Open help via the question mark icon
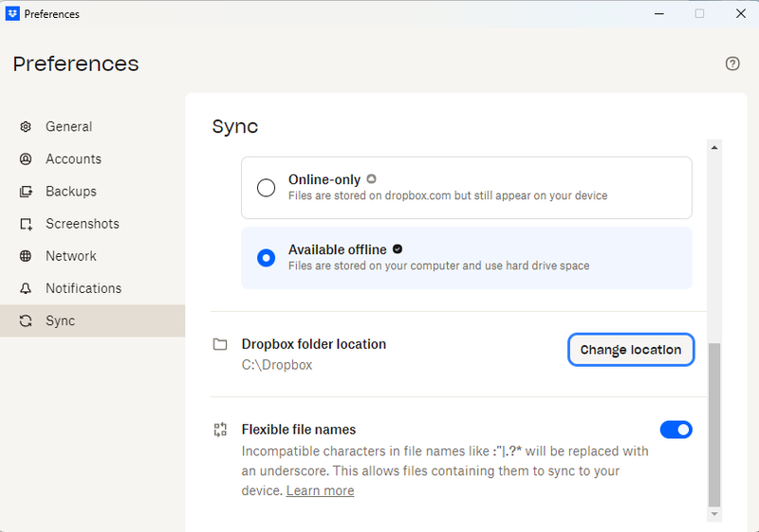The width and height of the screenshot is (759, 532). [x=732, y=64]
